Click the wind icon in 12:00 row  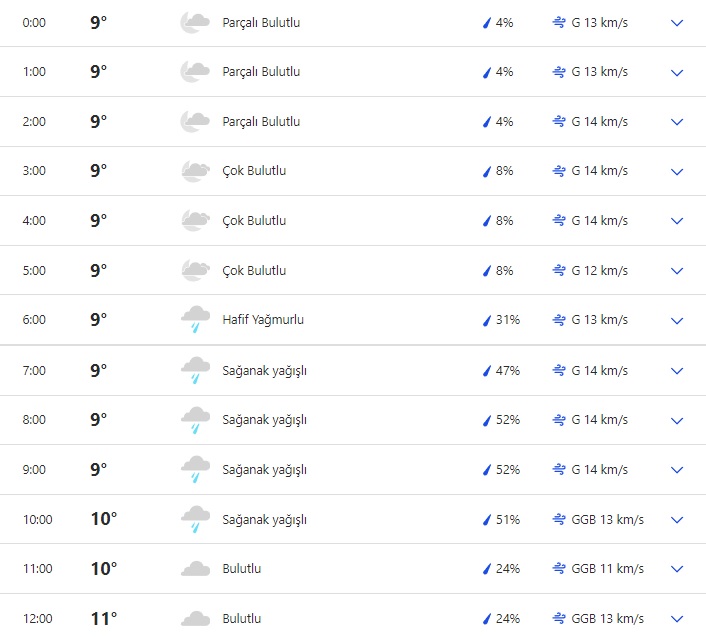pos(559,619)
